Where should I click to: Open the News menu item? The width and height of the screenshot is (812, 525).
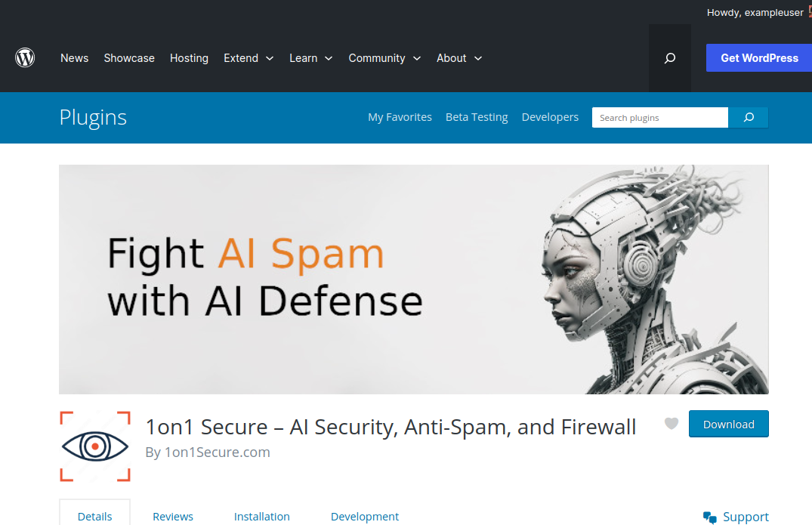coord(75,58)
